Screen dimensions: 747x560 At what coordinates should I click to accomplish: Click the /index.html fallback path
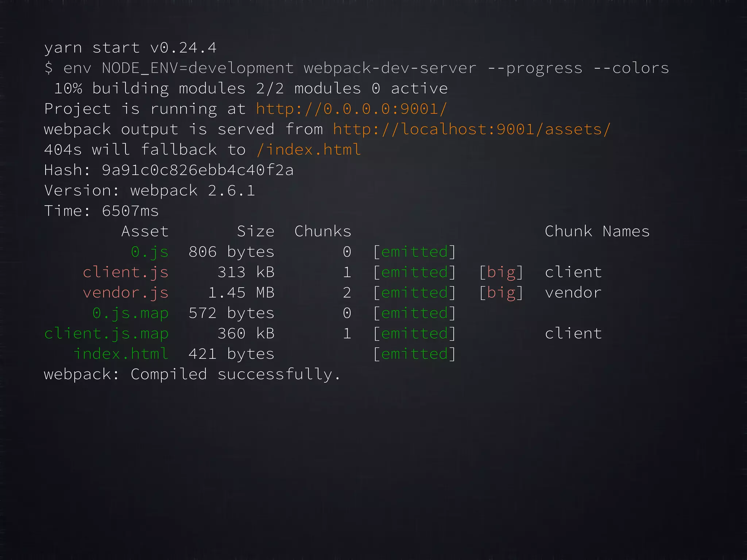tap(309, 150)
